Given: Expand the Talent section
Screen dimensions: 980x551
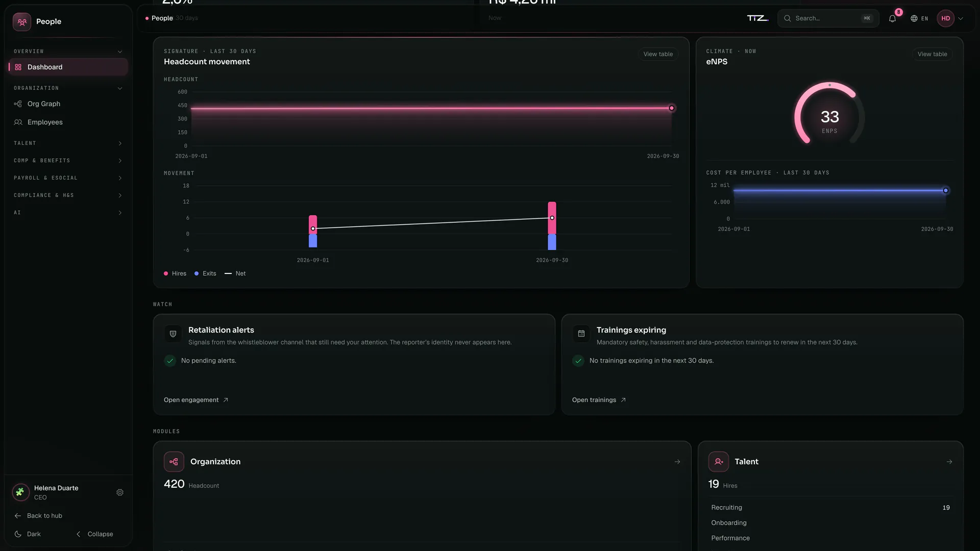Looking at the screenshot, I should pyautogui.click(x=68, y=143).
